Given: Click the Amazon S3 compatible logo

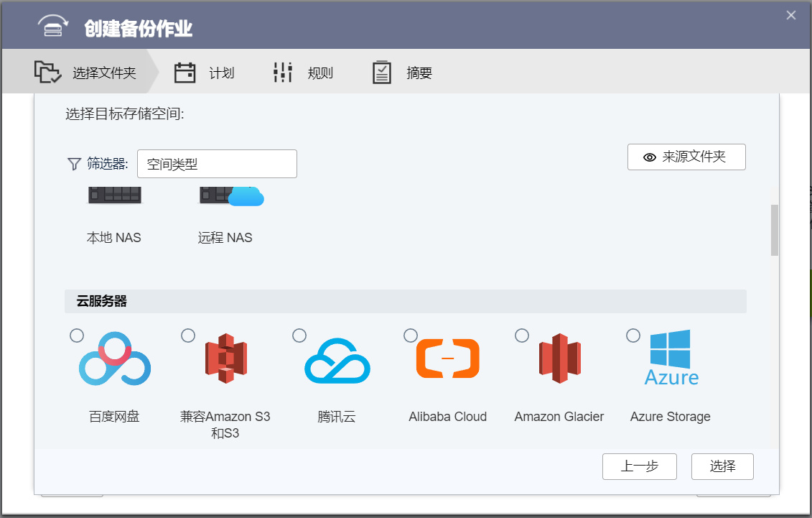Looking at the screenshot, I should pos(225,359).
